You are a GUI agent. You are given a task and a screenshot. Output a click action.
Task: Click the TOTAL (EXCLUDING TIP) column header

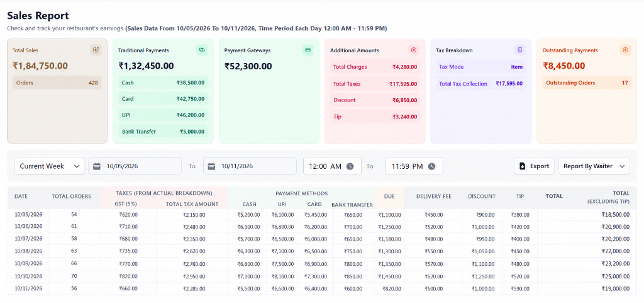(608, 197)
